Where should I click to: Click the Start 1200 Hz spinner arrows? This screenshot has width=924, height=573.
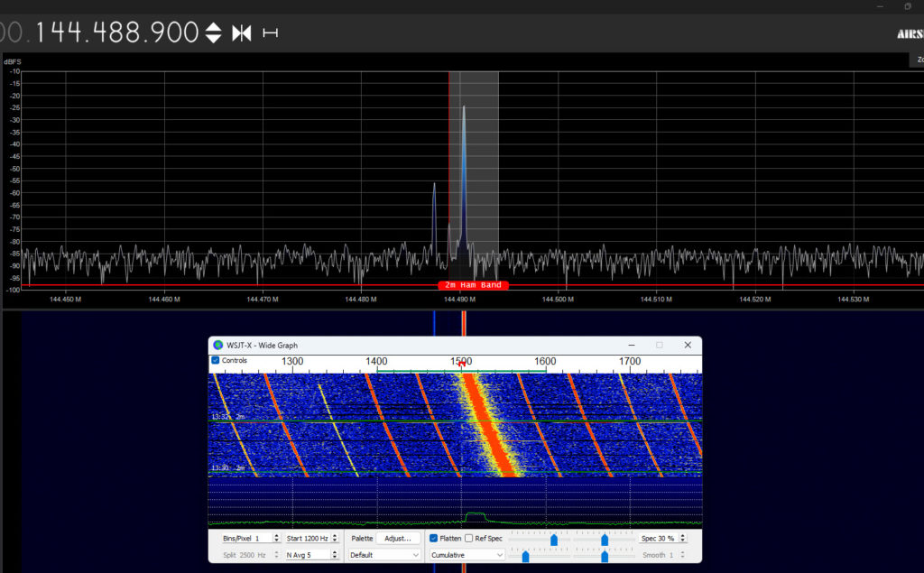(335, 539)
